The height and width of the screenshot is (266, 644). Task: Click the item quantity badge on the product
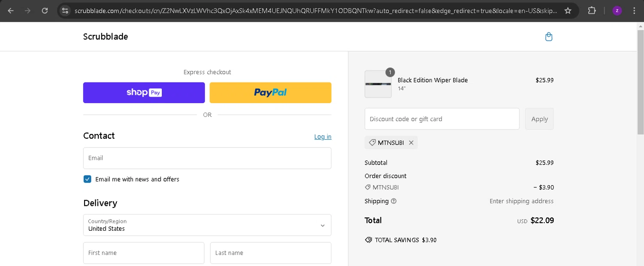(390, 72)
